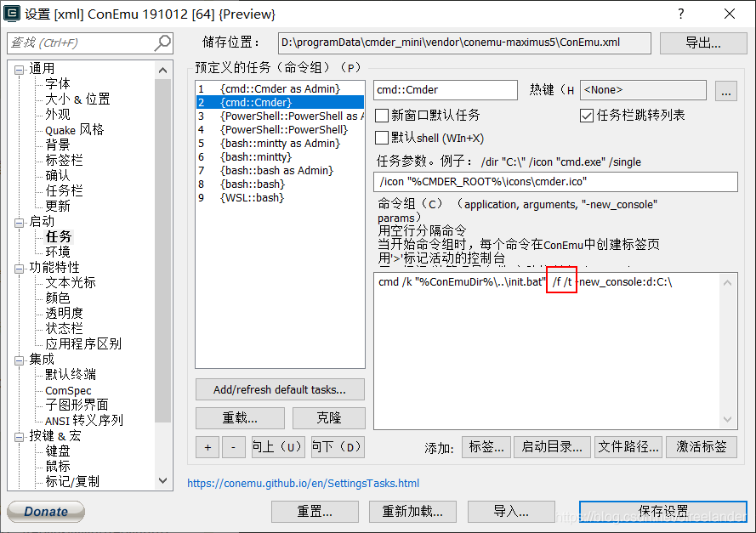Image resolution: width=756 pixels, height=533 pixels.
Task: Move task up with 向上 button
Action: [x=278, y=447]
